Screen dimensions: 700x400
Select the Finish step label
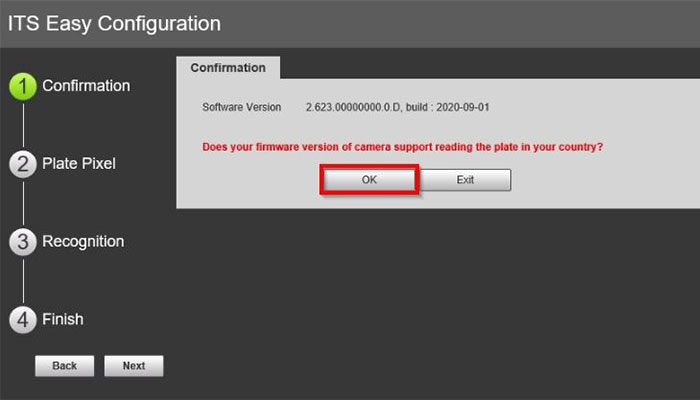pos(63,319)
